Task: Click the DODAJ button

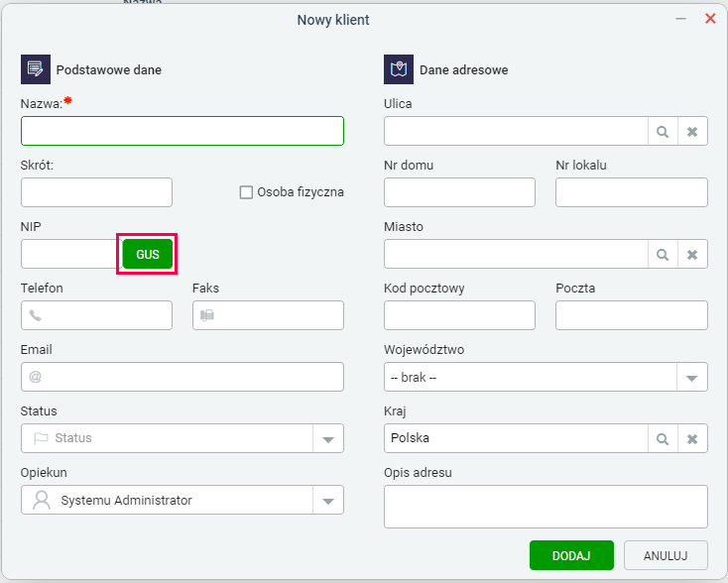Action: 571,555
